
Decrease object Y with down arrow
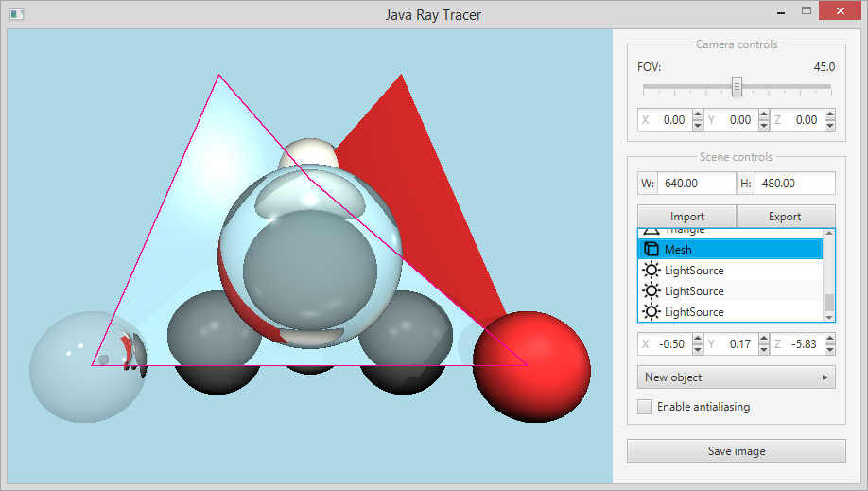tap(764, 350)
